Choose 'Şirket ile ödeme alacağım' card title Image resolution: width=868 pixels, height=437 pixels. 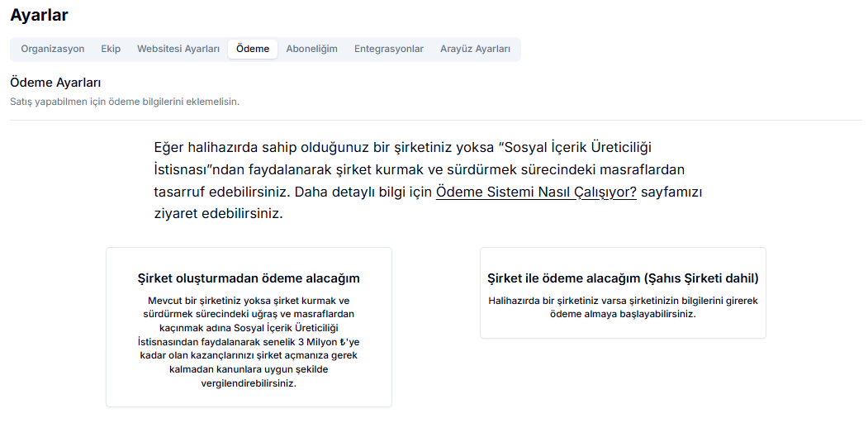pos(623,278)
